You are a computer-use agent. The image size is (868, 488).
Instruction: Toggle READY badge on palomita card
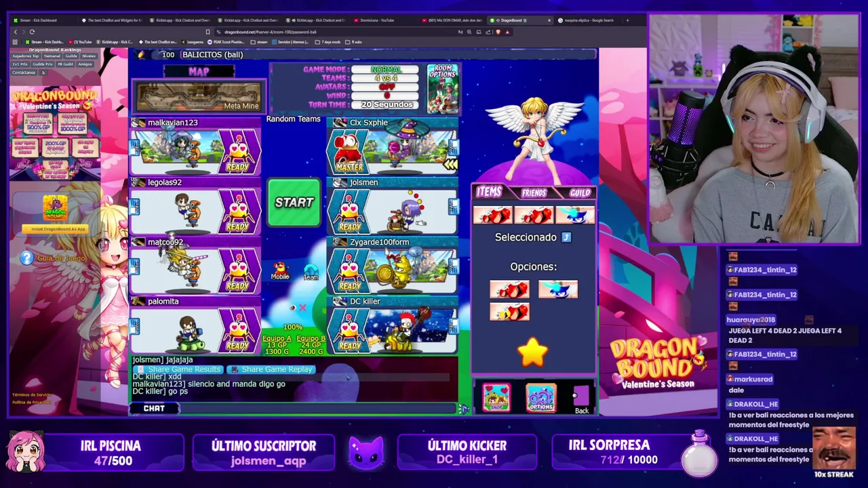click(238, 331)
